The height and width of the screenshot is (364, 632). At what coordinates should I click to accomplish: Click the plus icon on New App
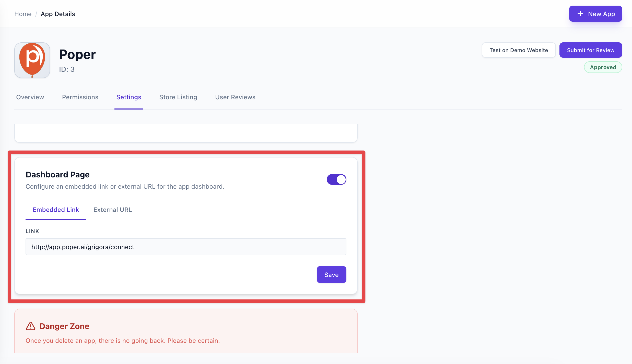click(x=580, y=14)
